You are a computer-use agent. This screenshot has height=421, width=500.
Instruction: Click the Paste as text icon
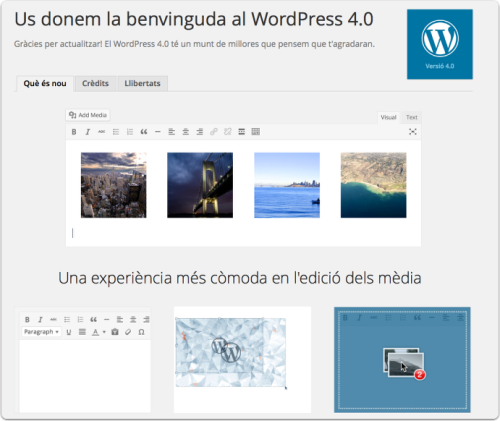(x=115, y=332)
